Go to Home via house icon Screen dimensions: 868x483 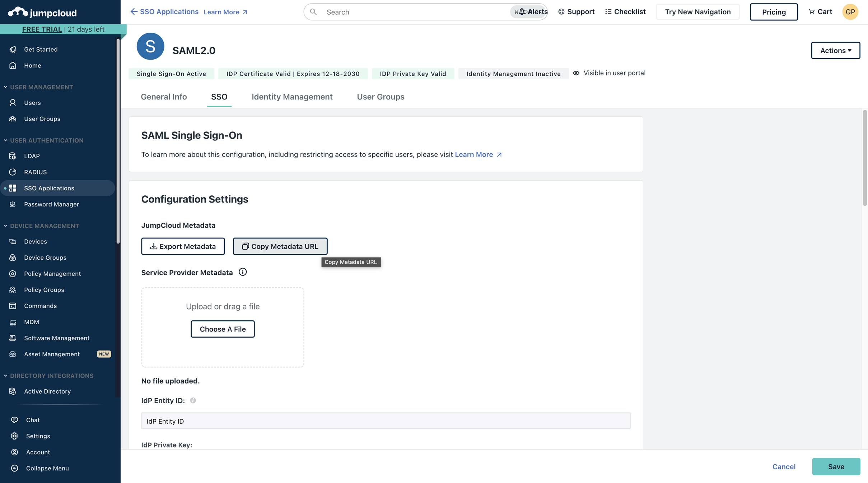[13, 65]
